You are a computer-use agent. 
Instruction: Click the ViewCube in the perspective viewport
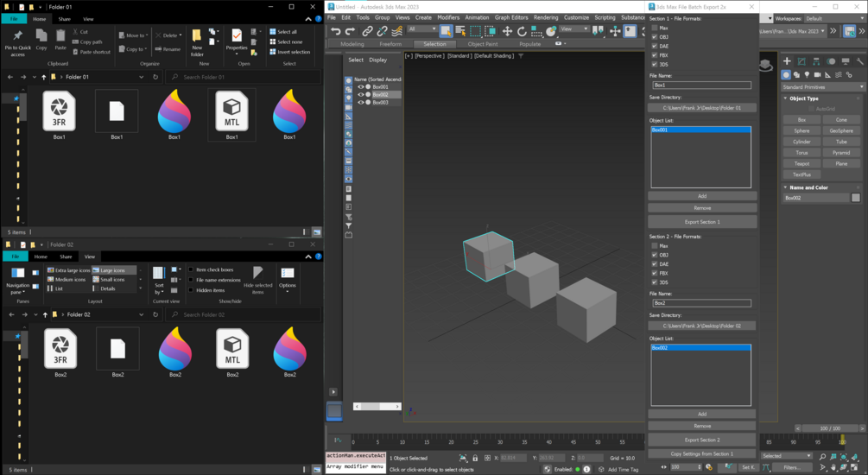765,65
